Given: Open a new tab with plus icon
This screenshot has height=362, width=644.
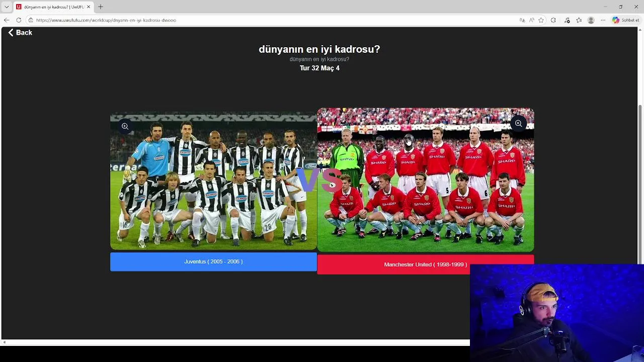Looking at the screenshot, I should [x=101, y=7].
